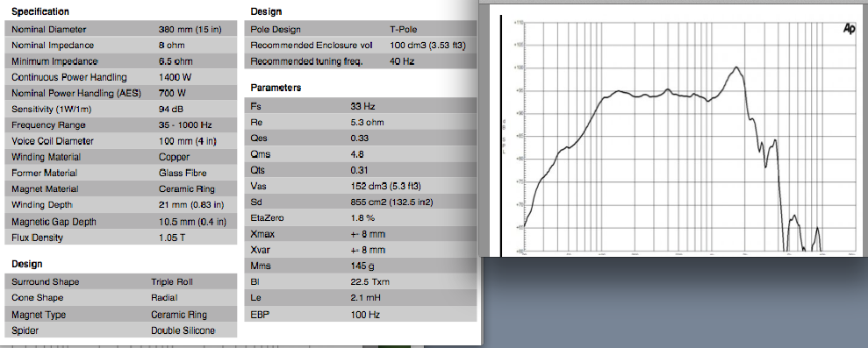Screen dimensions: 868x348
Task: Select the '10.5 mm (0.4 in)' value
Action: point(192,222)
